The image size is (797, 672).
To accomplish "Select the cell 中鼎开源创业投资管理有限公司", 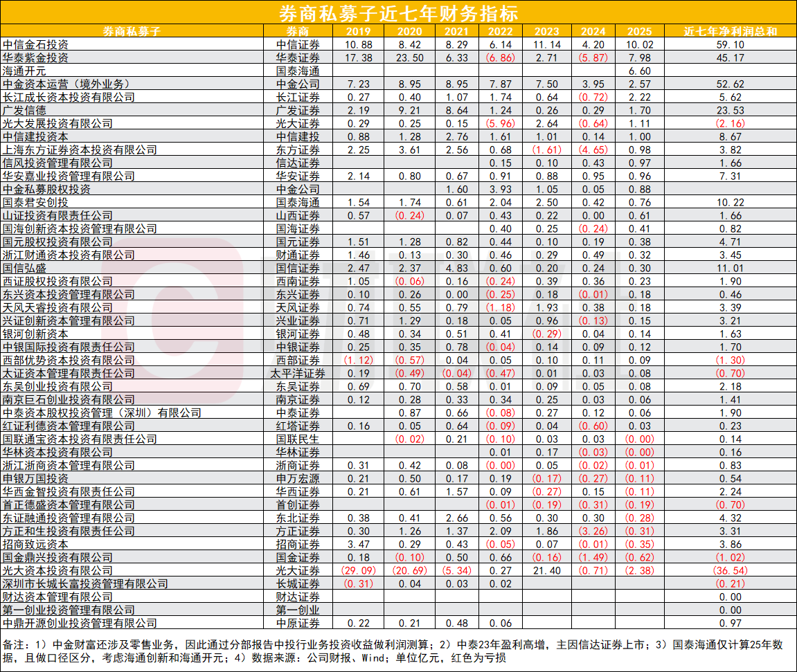I will (80, 624).
